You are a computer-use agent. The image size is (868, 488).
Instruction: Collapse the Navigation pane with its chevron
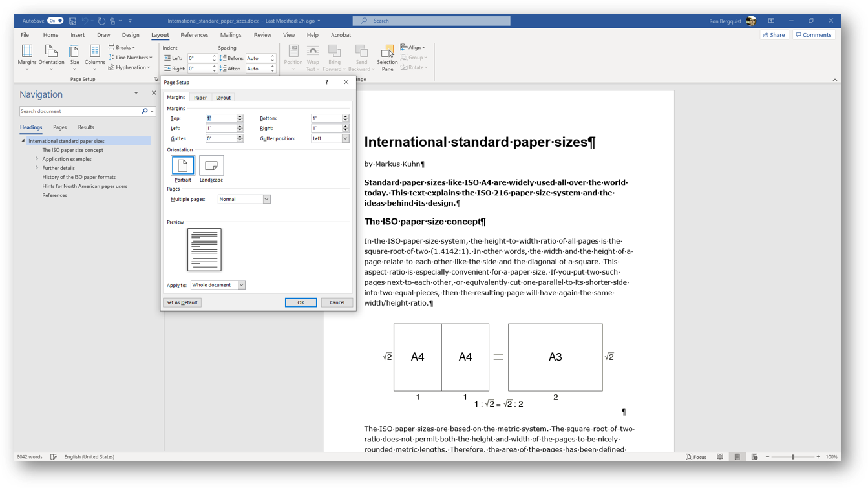(x=136, y=93)
